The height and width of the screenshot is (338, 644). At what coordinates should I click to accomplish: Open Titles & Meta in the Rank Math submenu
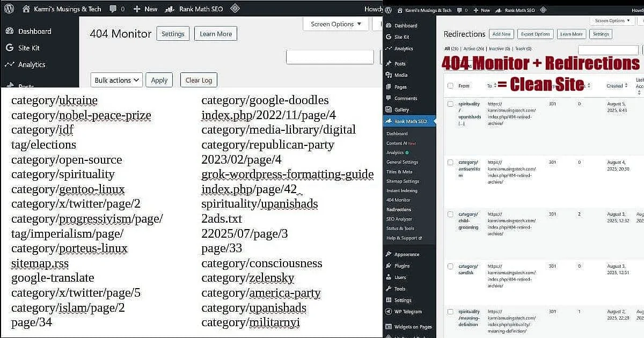pyautogui.click(x=399, y=172)
